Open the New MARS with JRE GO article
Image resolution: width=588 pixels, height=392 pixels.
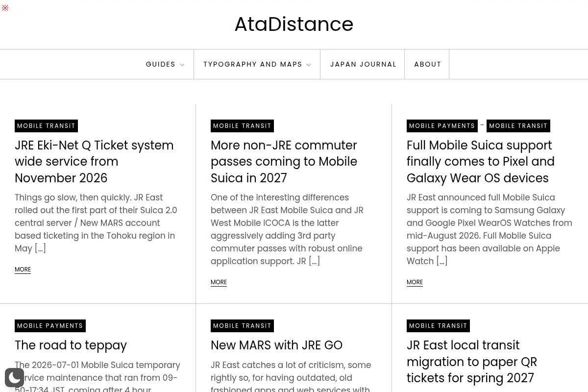coord(276,345)
